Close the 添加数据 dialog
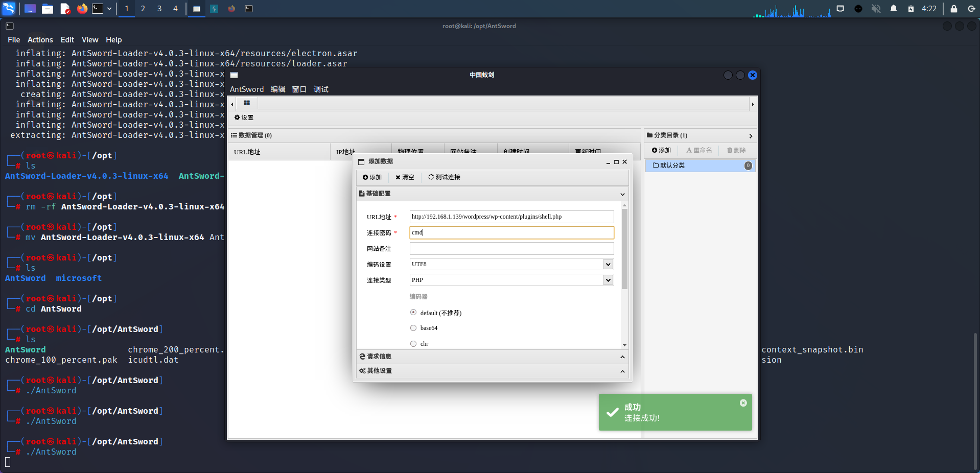Viewport: 980px width, 473px height. tap(624, 162)
